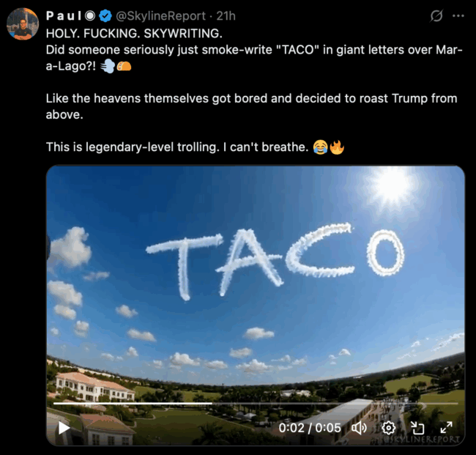Mute the video sound
This screenshot has height=455, width=476.
click(x=359, y=427)
